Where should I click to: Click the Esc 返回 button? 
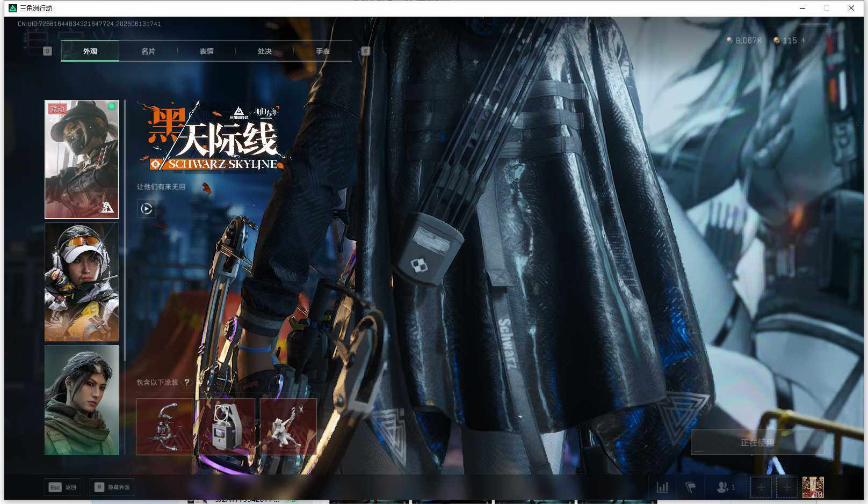[x=62, y=487]
